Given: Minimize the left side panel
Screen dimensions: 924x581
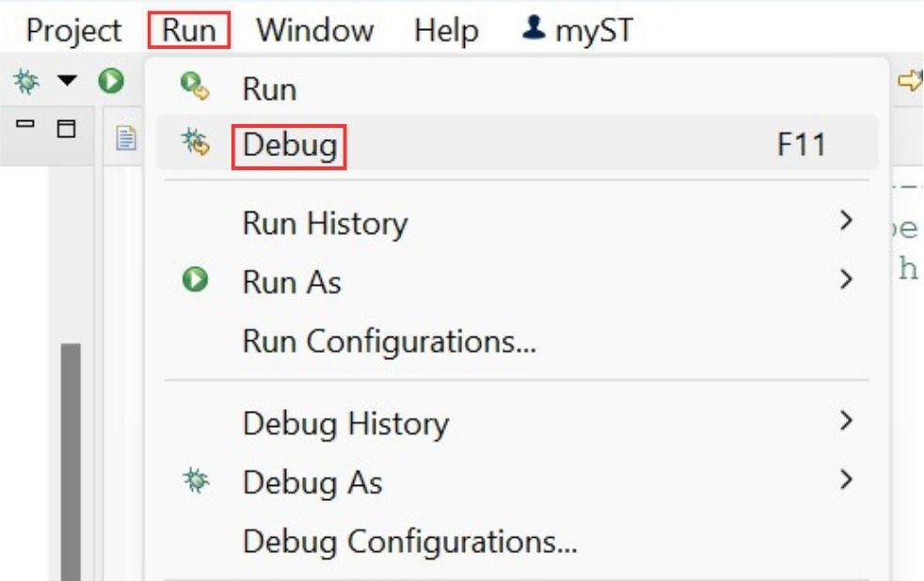Looking at the screenshot, I should (x=26, y=126).
